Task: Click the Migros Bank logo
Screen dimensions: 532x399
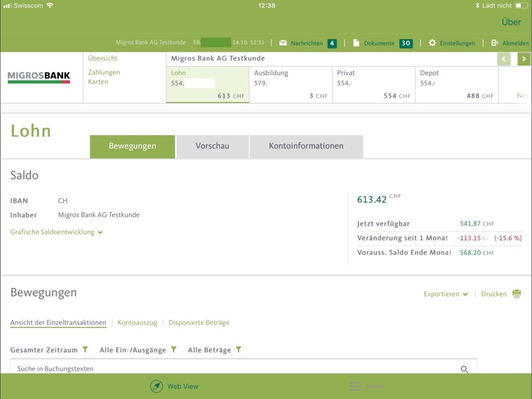Action: pyautogui.click(x=39, y=77)
